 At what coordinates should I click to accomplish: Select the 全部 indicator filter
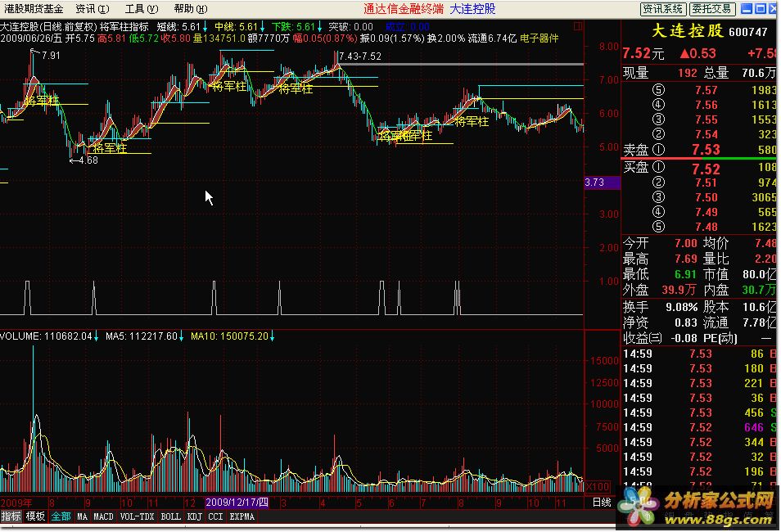[x=61, y=516]
